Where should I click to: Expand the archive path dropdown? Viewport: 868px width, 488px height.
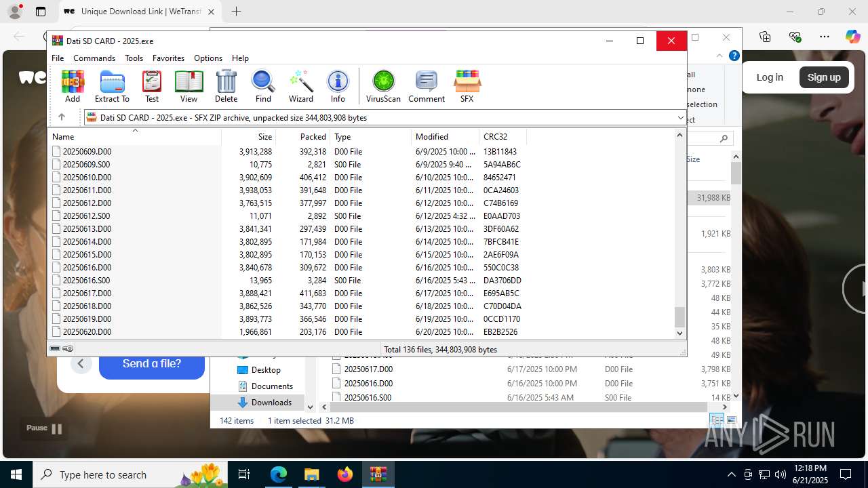click(680, 118)
